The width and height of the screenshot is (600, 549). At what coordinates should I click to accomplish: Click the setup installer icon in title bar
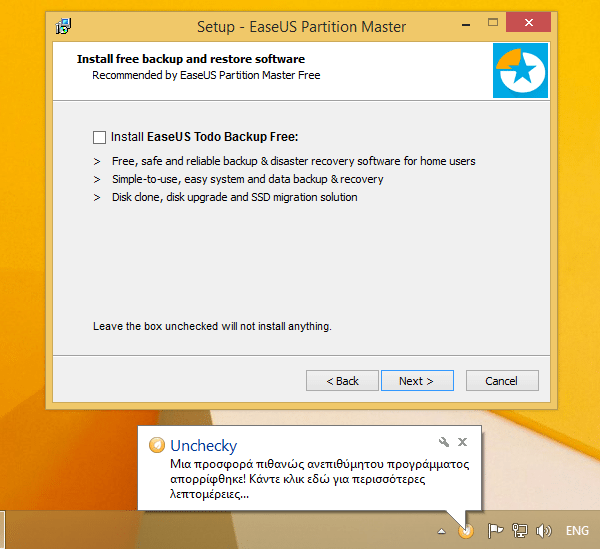(63, 26)
